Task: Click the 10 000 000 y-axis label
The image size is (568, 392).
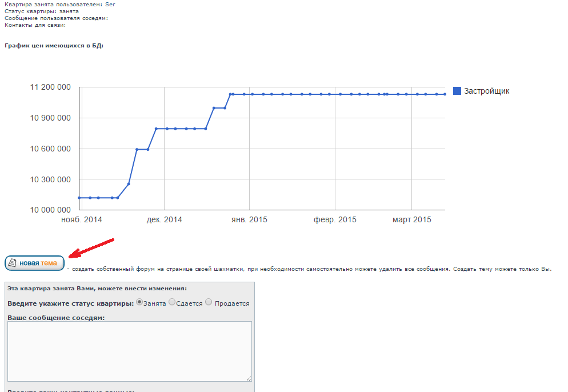Action: tap(50, 210)
